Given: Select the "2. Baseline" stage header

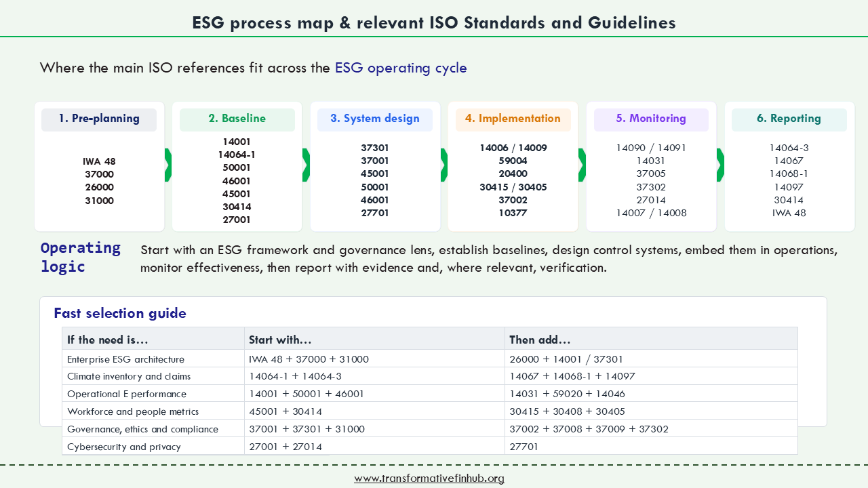Looking at the screenshot, I should (237, 119).
